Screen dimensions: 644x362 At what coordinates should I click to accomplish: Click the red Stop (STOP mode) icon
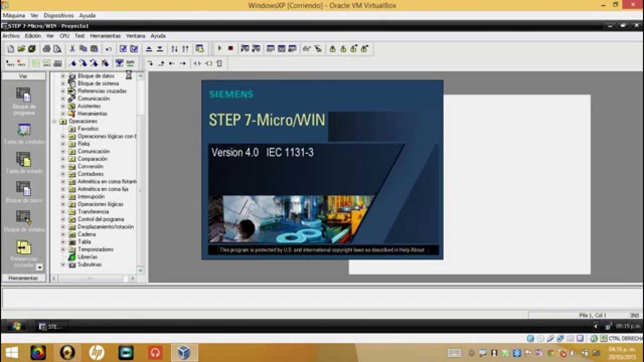(230, 49)
